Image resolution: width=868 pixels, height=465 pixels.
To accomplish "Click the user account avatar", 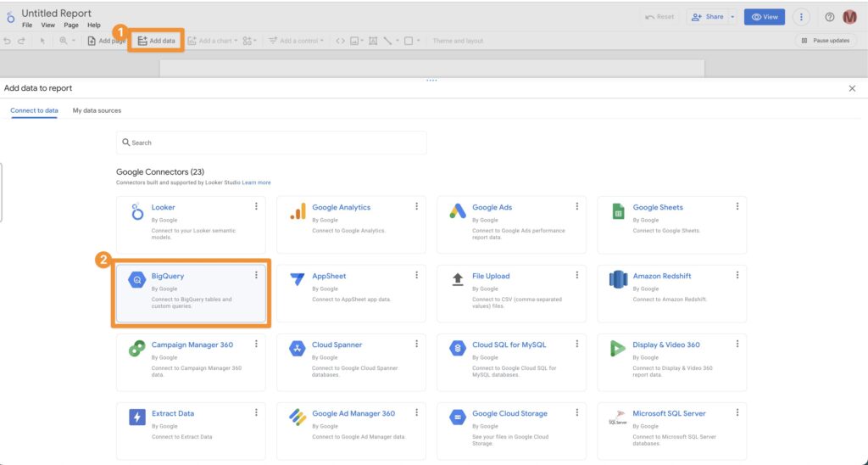I will (x=849, y=17).
